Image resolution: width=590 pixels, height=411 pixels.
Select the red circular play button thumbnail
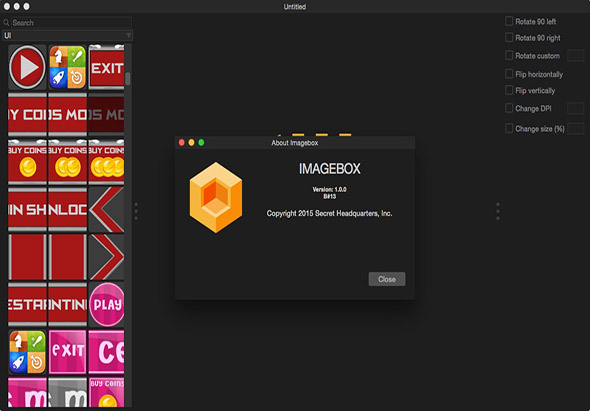coord(27,67)
